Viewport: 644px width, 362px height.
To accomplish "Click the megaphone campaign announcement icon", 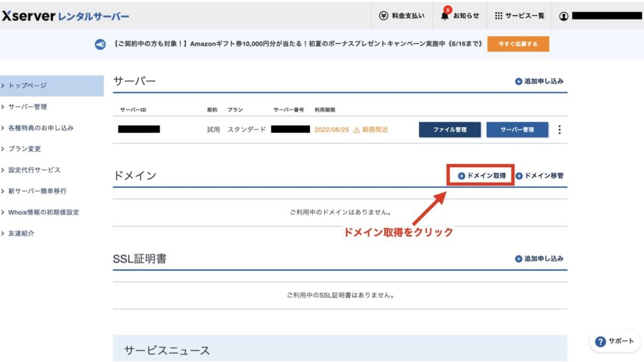I will (100, 44).
